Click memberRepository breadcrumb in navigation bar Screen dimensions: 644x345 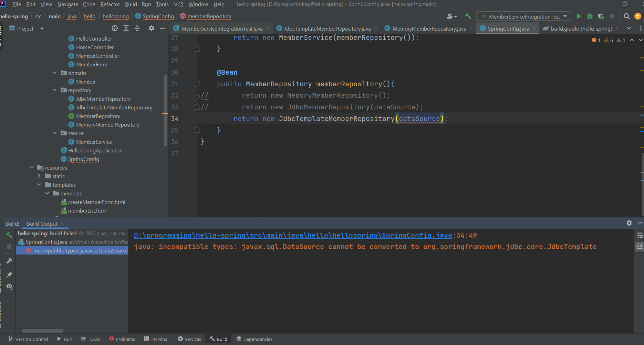click(209, 16)
